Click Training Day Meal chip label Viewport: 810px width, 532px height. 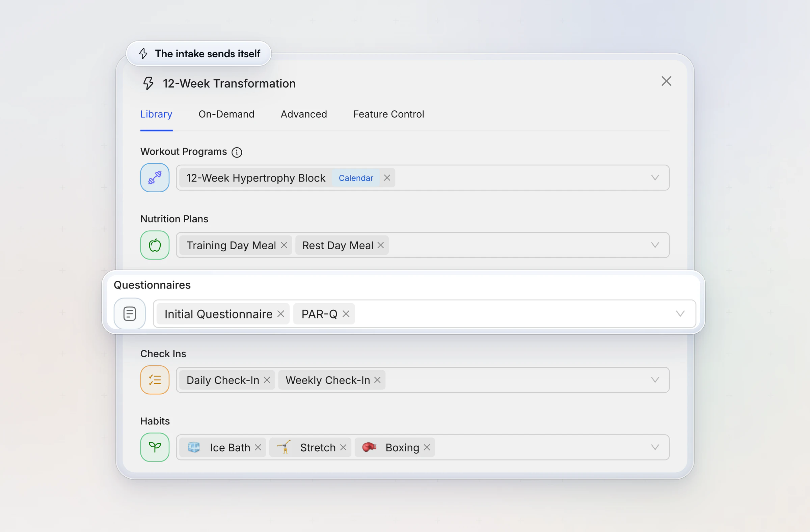coord(231,245)
